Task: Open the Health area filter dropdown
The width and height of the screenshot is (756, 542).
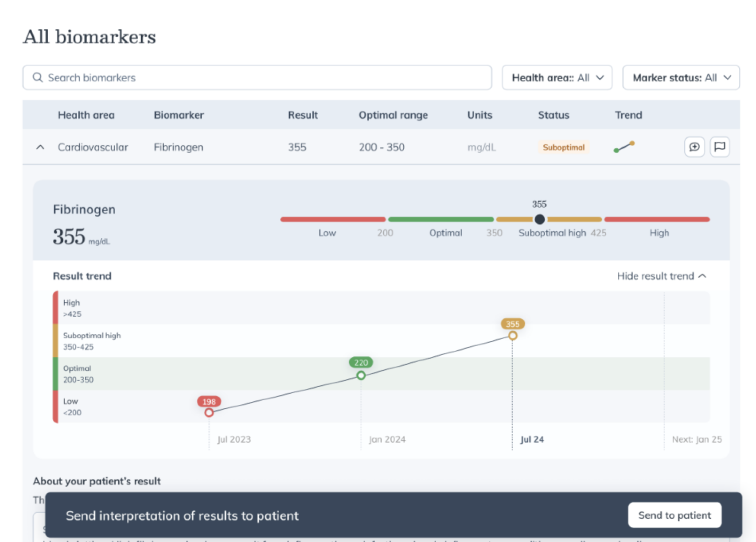Action: coord(557,77)
